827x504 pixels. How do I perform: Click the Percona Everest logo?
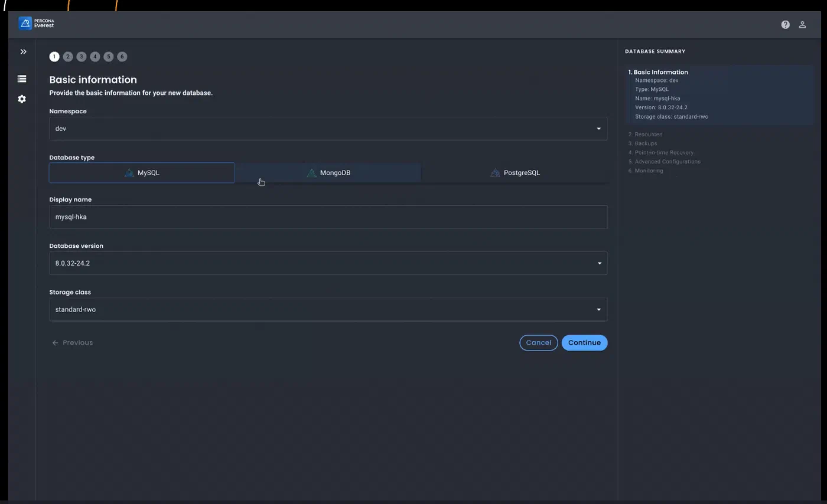pyautogui.click(x=36, y=24)
